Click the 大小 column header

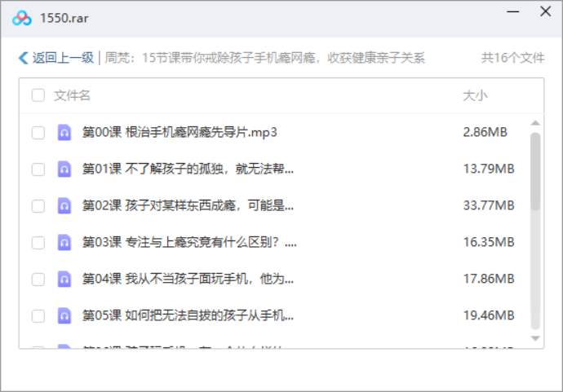tap(475, 95)
